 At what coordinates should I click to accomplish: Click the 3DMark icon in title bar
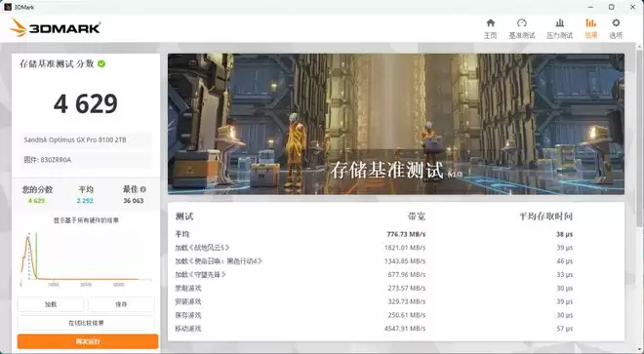(7, 7)
